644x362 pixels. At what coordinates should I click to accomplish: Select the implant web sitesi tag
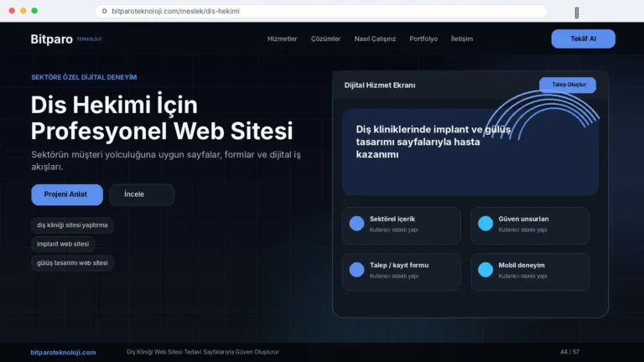[63, 244]
